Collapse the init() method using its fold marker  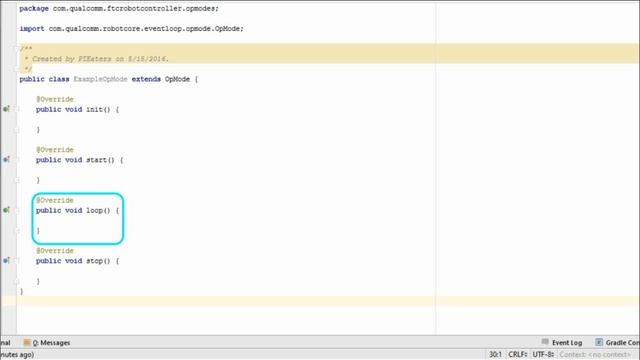point(17,109)
